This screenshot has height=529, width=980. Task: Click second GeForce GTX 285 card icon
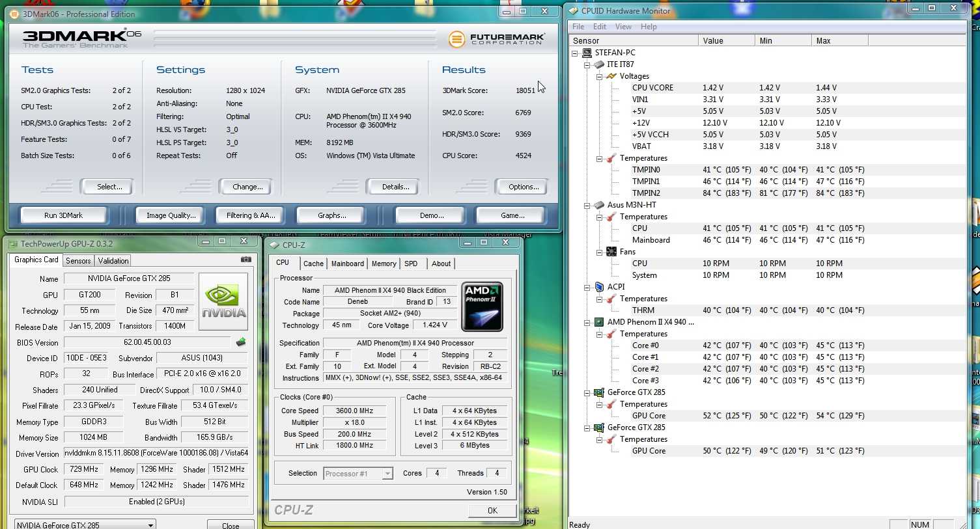click(599, 427)
